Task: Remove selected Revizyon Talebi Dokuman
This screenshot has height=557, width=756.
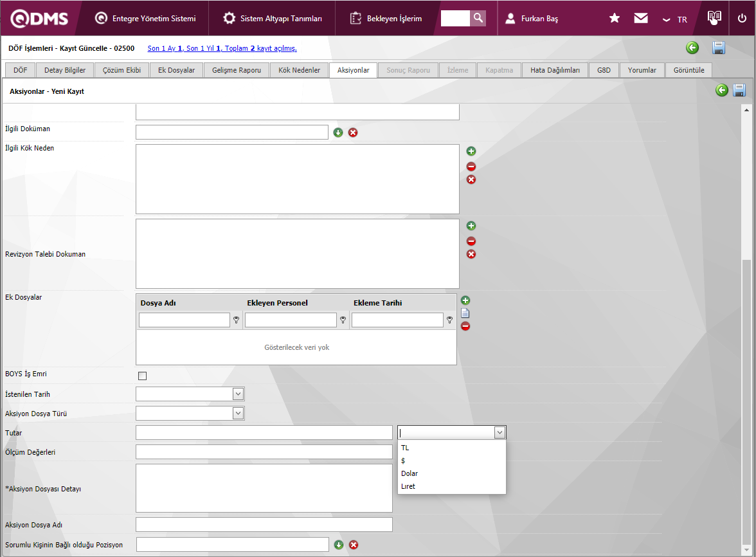Action: point(471,241)
